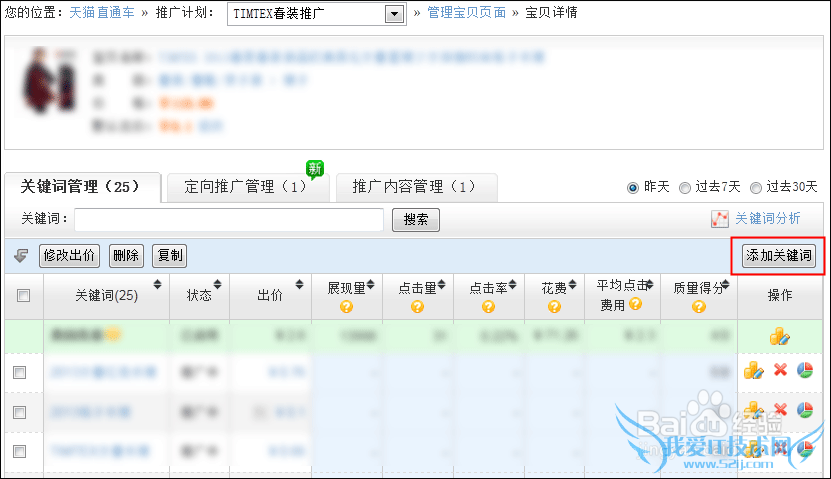
Task: Switch to 关键词管理 (25) tab
Action: point(82,187)
